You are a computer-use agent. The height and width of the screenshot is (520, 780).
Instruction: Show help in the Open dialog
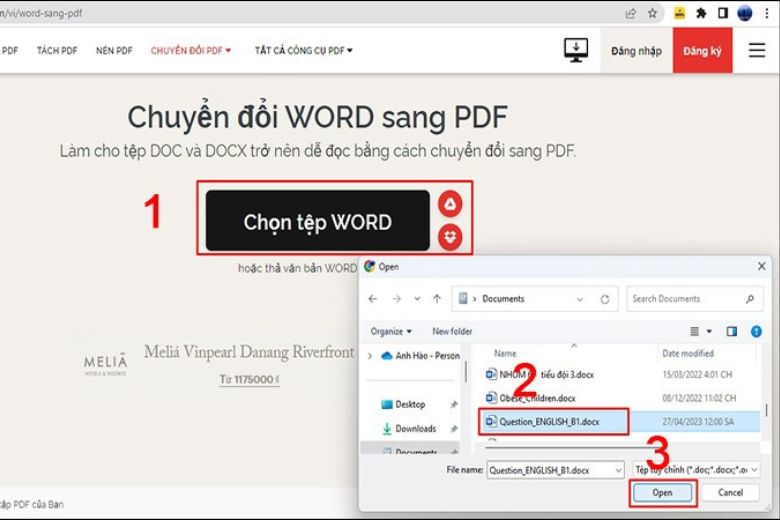coord(756,331)
